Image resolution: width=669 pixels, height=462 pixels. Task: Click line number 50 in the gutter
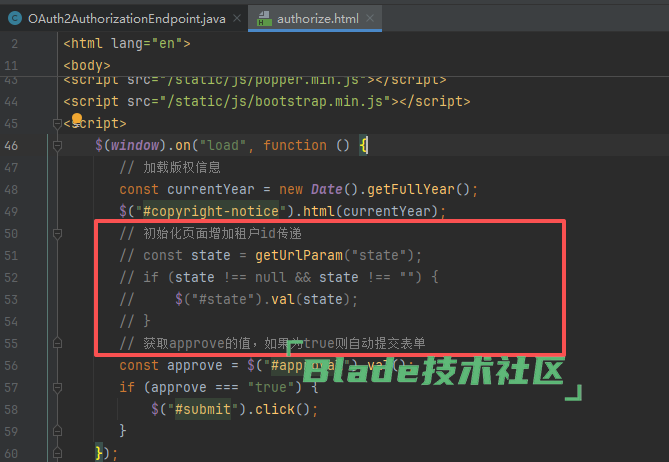(11, 233)
